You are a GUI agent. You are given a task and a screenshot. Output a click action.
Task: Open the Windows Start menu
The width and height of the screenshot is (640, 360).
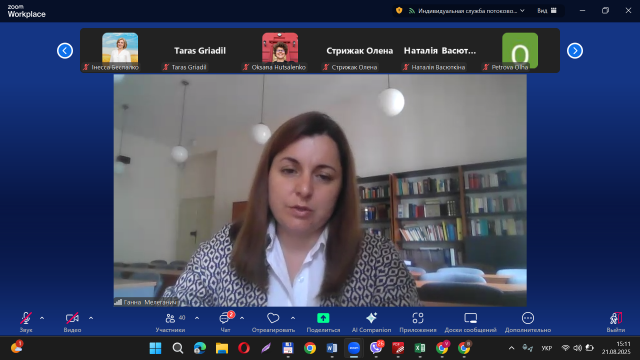pyautogui.click(x=156, y=348)
